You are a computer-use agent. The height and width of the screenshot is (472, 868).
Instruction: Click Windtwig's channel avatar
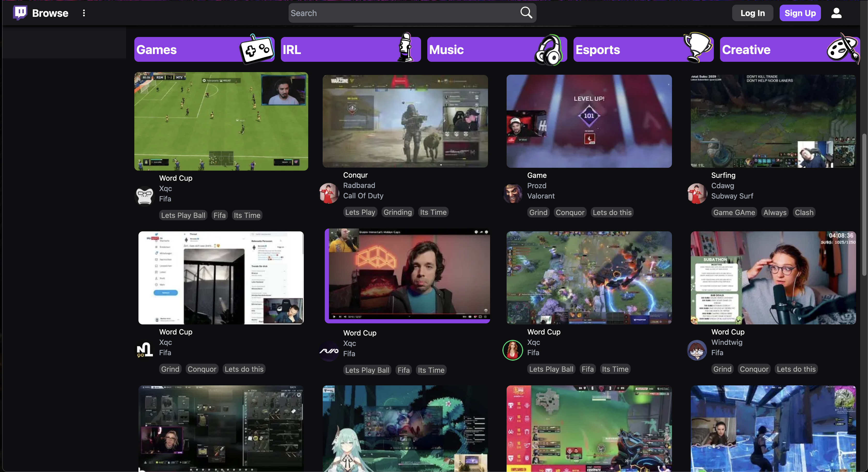point(697,350)
